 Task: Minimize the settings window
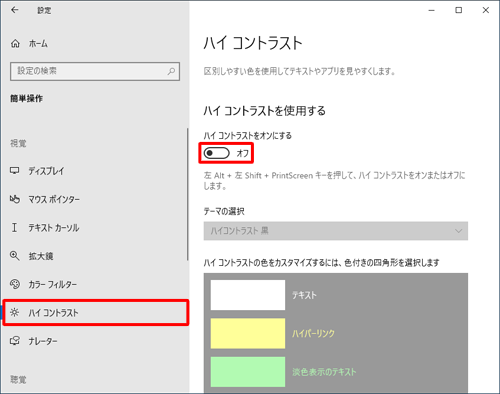pyautogui.click(x=432, y=10)
